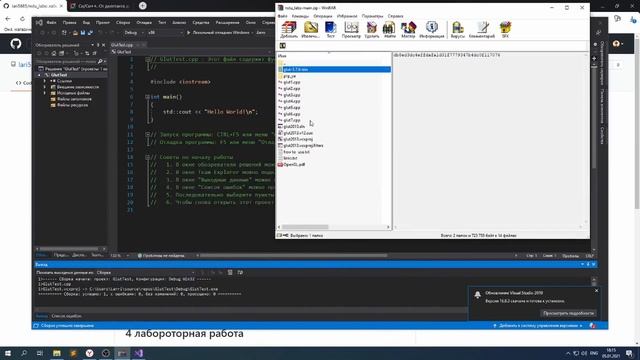This screenshot has height=360, width=640.
Task: Click the up-one-level icon below WinRAR toolbar
Action: coord(282,46)
